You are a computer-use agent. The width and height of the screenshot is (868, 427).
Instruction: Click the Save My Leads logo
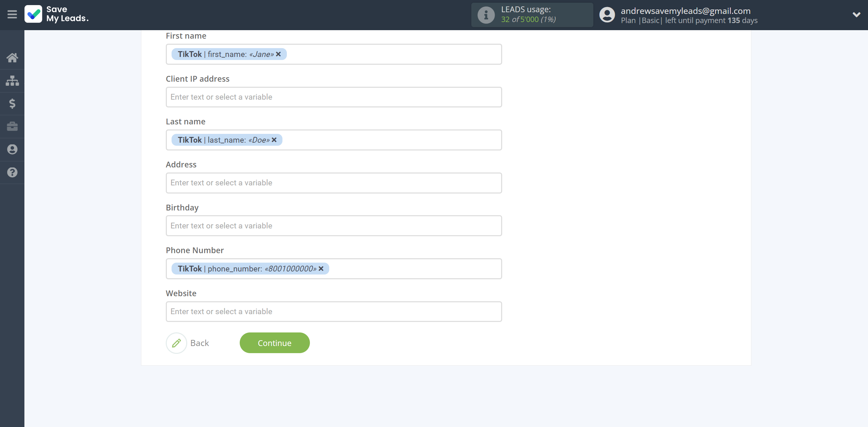click(x=57, y=14)
